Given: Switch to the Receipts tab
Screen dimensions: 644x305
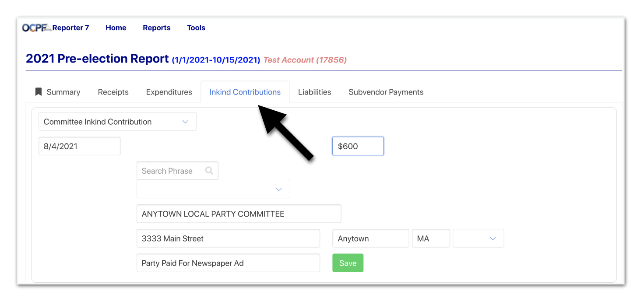Looking at the screenshot, I should tap(113, 92).
